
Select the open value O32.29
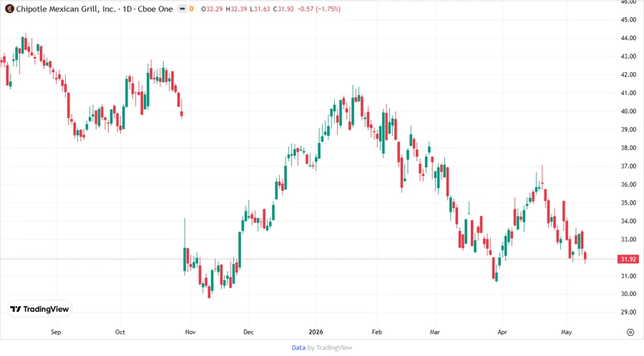(x=212, y=9)
